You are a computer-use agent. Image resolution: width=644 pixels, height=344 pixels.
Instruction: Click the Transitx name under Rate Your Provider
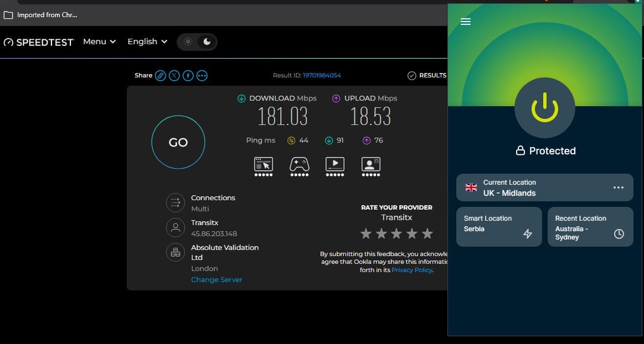coord(396,217)
